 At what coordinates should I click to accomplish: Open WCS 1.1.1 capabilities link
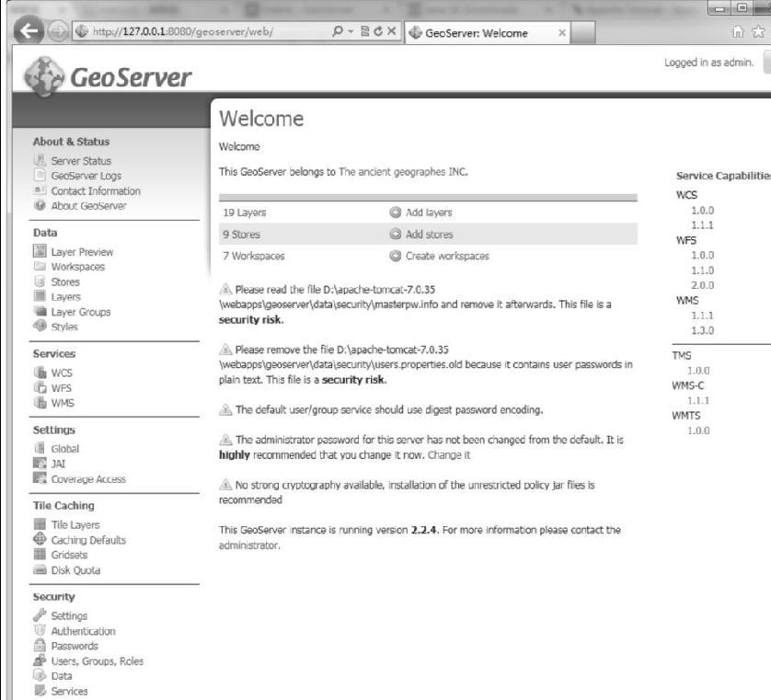(702, 225)
